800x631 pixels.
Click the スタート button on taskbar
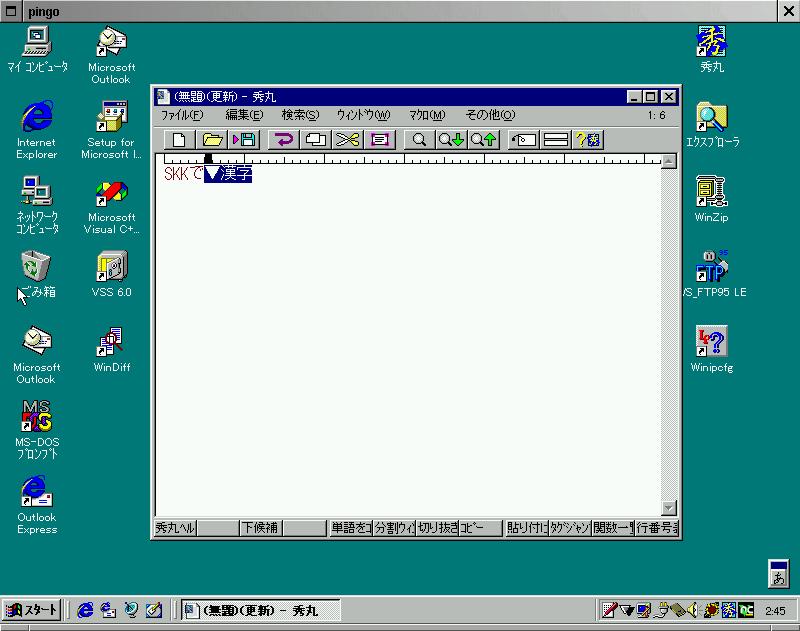(32, 610)
